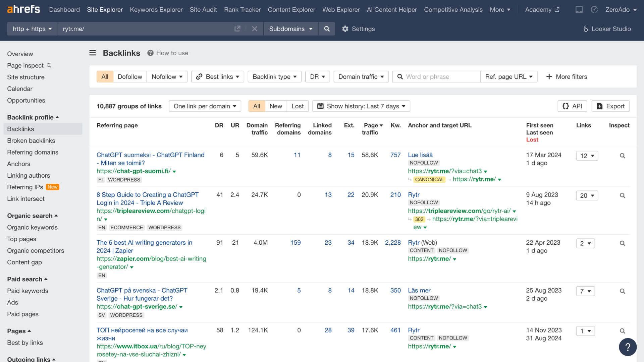Open Looker Studio integration
The height and width of the screenshot is (362, 644).
click(607, 29)
